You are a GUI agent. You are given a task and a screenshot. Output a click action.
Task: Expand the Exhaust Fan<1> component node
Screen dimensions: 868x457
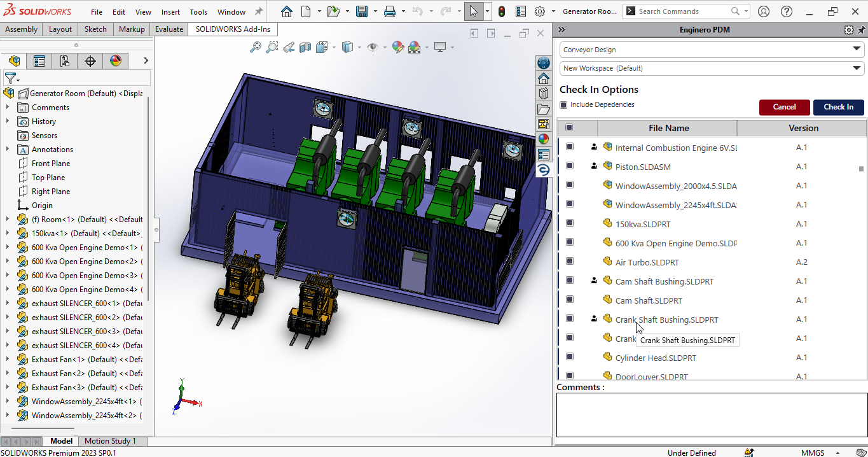(x=8, y=360)
